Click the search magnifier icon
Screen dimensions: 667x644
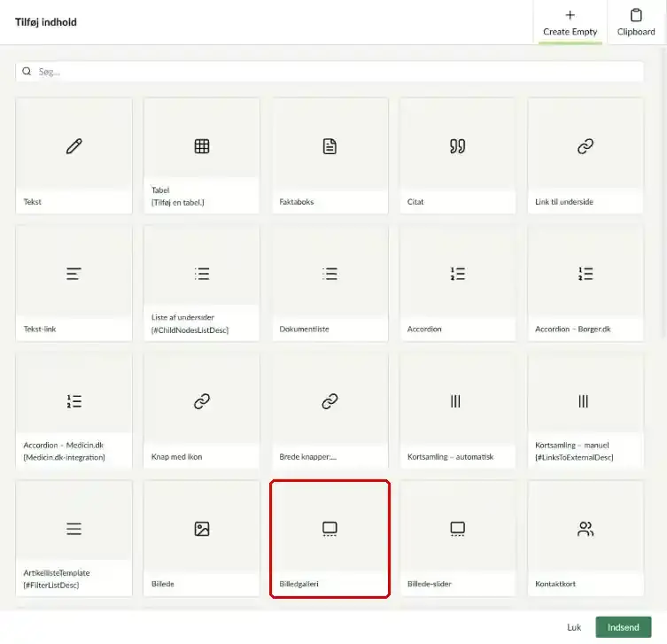(x=27, y=71)
